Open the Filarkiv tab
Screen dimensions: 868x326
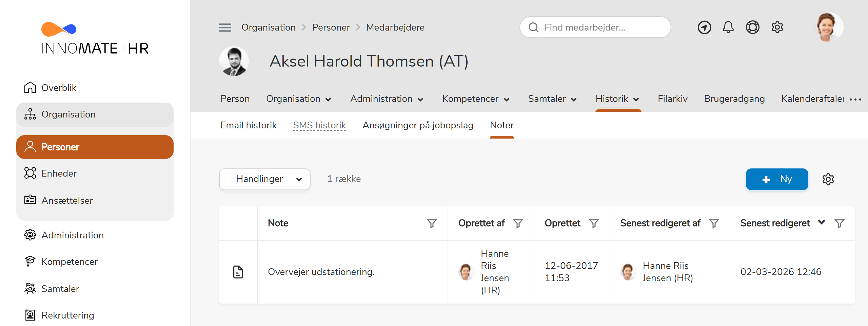[673, 99]
